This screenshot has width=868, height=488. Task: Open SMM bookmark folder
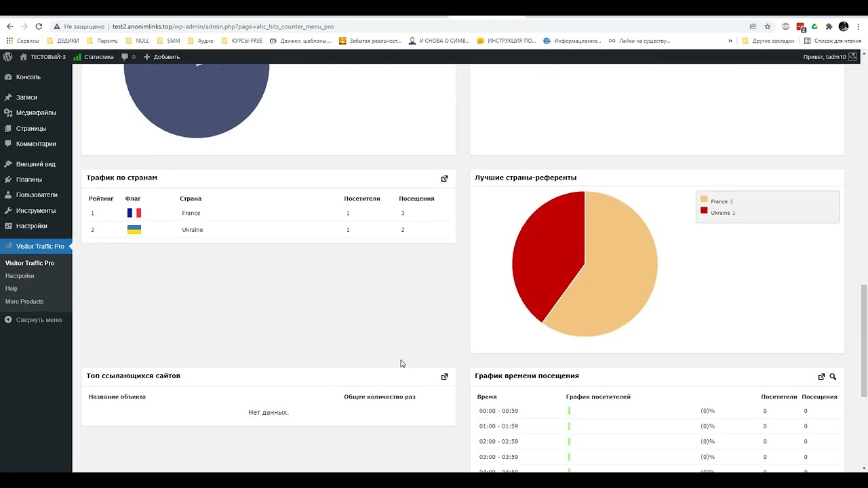pos(169,41)
